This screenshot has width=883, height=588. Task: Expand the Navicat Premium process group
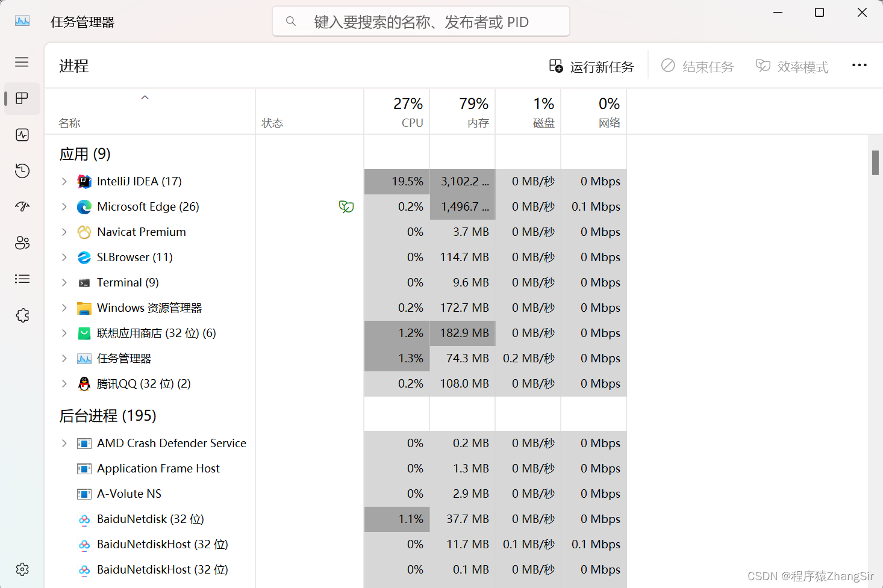(x=64, y=232)
